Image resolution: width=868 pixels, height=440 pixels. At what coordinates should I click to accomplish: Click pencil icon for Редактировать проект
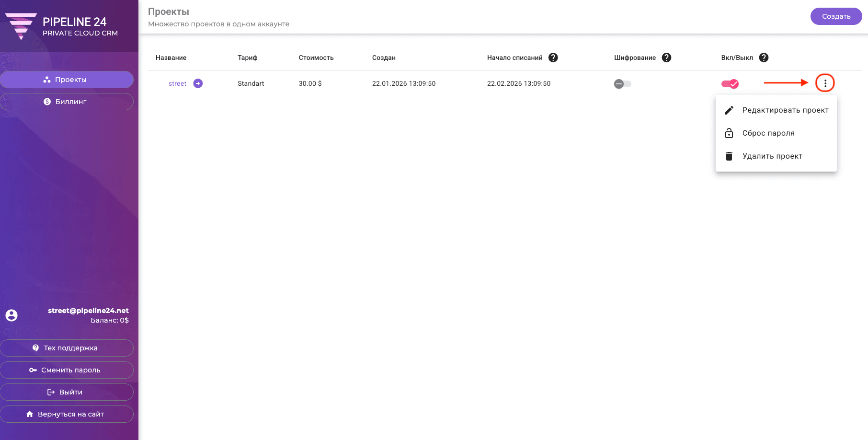pos(729,110)
